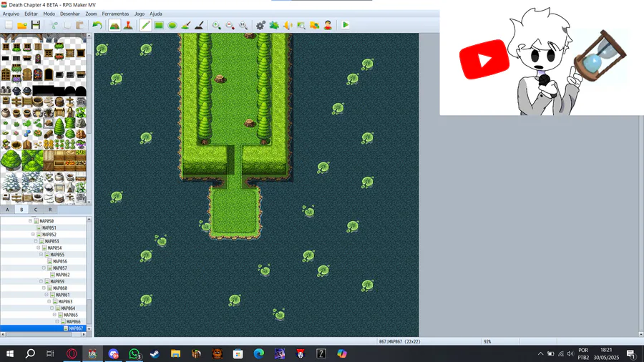The image size is (644, 362).
Task: Select MAP051 in the map tree
Action: [x=49, y=228]
